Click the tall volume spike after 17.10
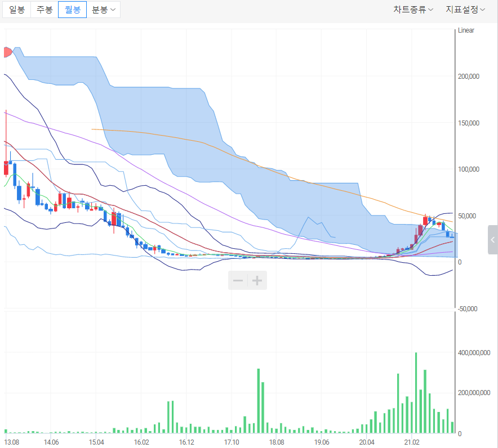Image resolution: width=498 pixels, height=448 pixels. click(x=259, y=401)
